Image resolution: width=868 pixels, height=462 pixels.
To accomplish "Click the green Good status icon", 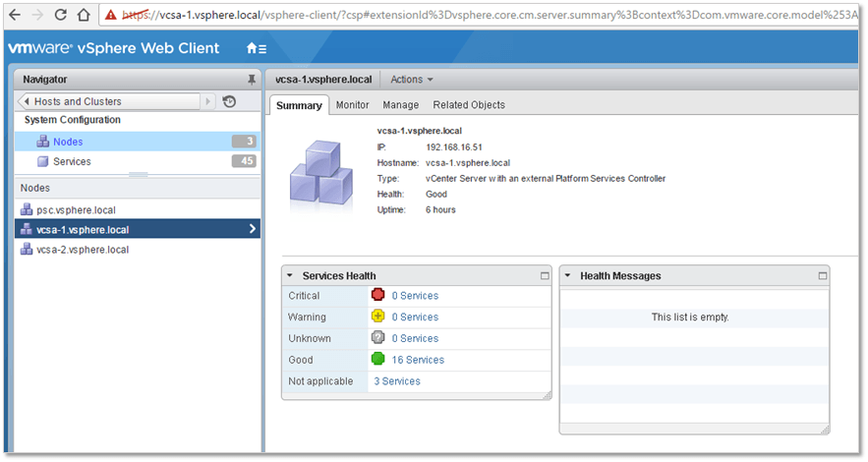I will [378, 359].
